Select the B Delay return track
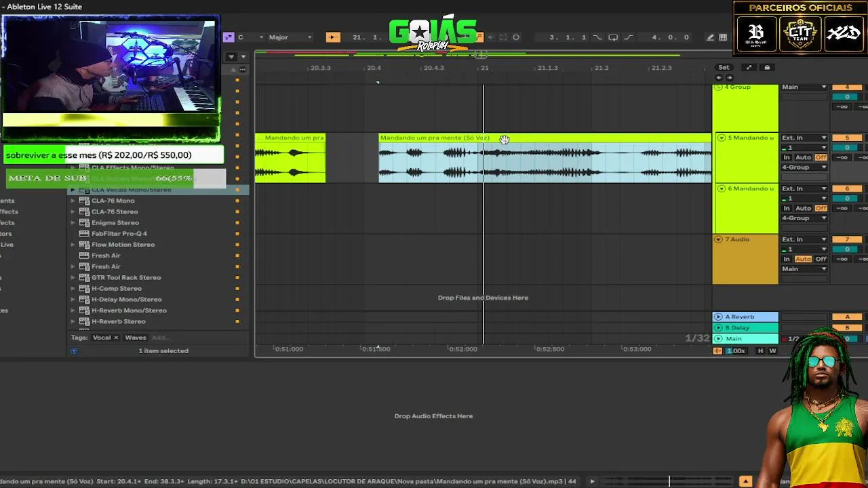The image size is (868, 488). 745,328
